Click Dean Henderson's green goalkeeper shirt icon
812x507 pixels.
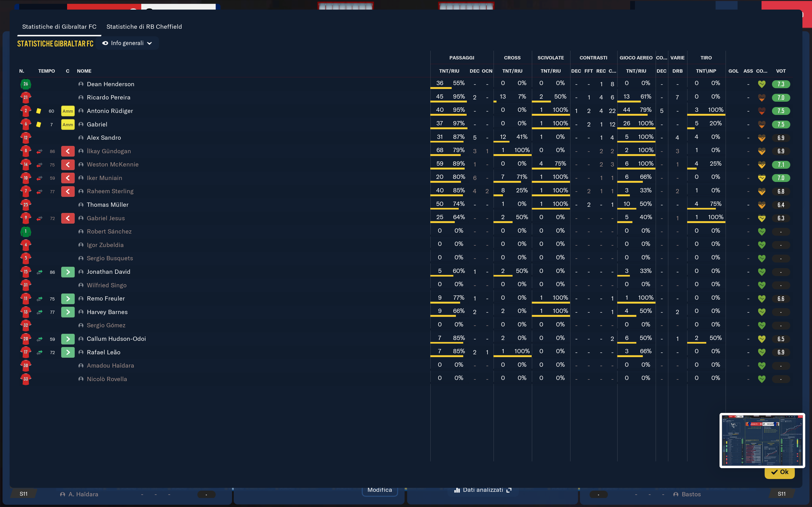pyautogui.click(x=25, y=84)
